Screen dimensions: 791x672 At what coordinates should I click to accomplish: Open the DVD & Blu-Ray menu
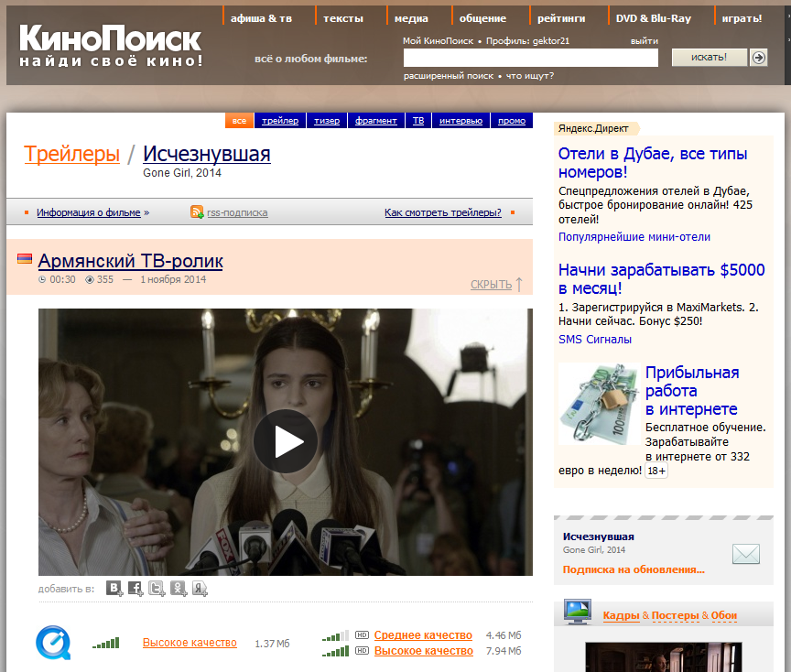coord(654,18)
